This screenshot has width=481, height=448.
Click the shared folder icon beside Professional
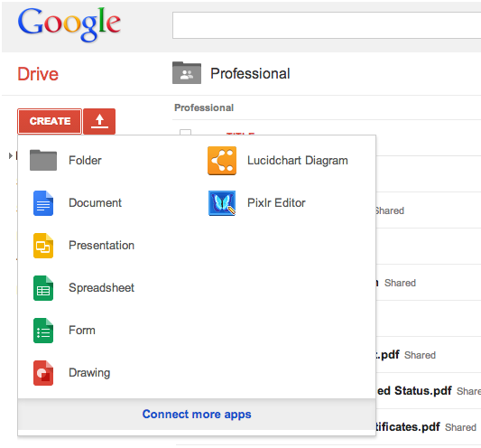187,73
